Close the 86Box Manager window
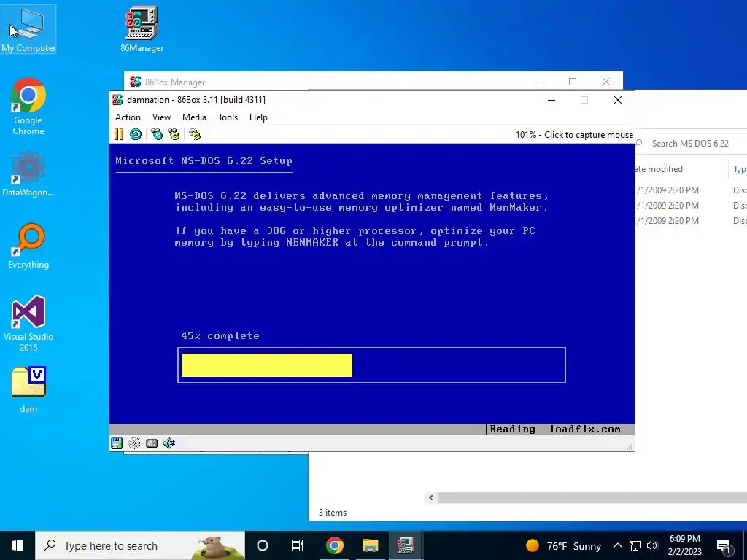Screen dimensions: 747x560 point(606,82)
